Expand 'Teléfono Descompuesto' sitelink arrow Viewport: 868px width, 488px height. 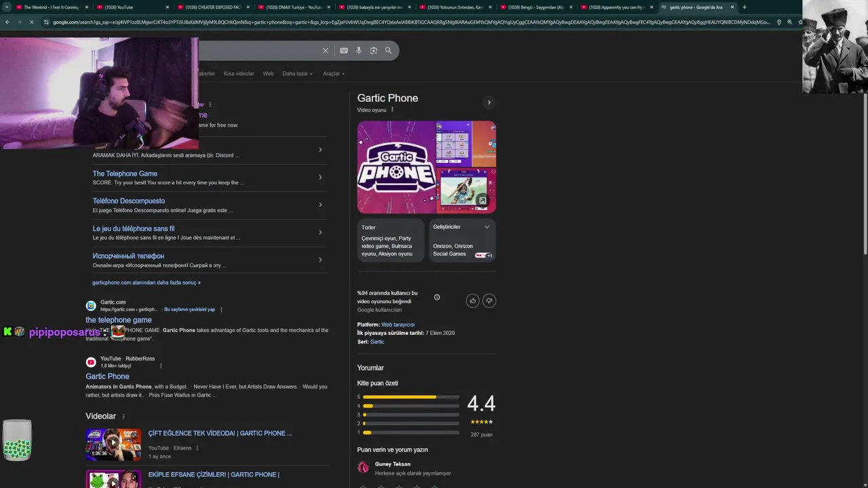tap(320, 205)
